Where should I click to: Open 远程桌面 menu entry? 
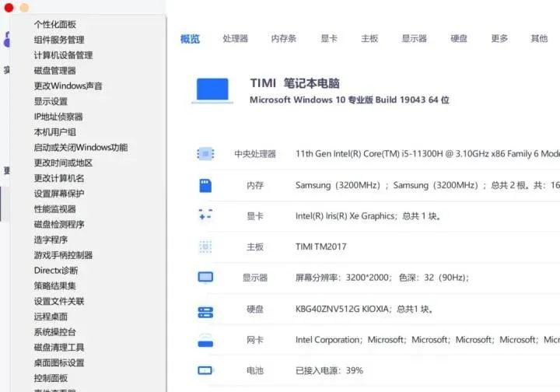(51, 317)
